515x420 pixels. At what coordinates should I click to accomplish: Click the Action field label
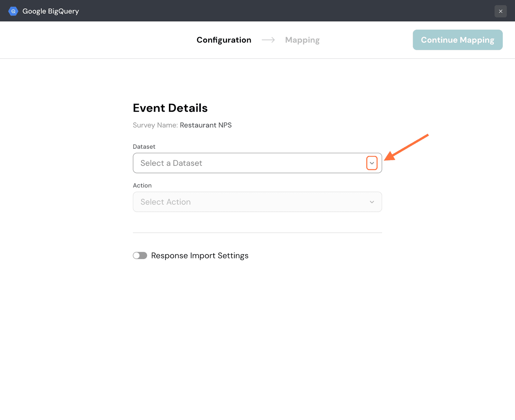(x=142, y=185)
